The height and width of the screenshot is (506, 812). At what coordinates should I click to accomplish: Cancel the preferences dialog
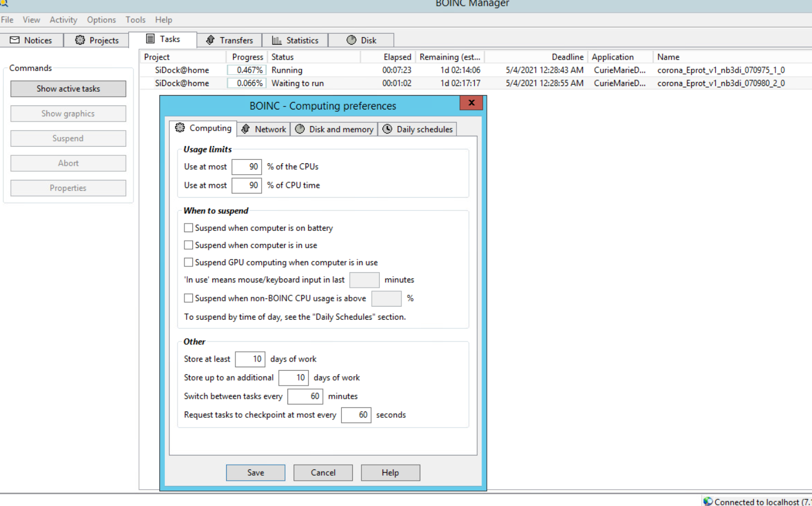tap(323, 473)
